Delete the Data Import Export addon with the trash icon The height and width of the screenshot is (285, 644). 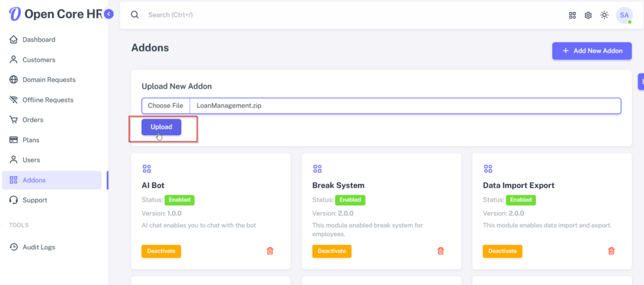click(611, 250)
